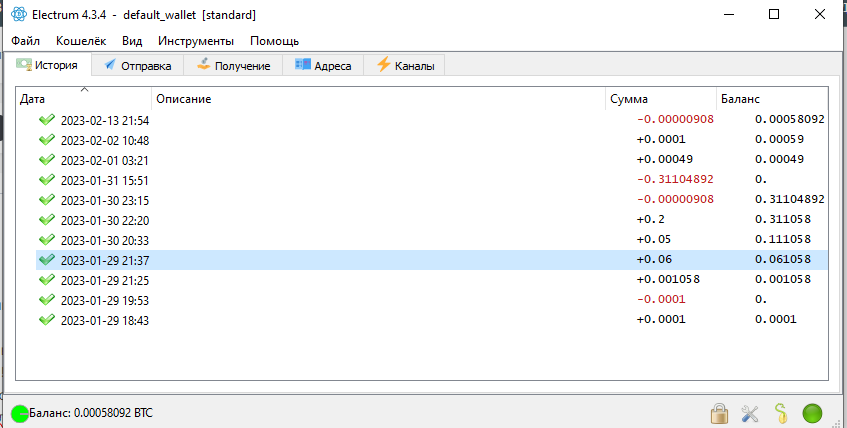Select date 2023-01-29 19:53
Image resolution: width=847 pixels, height=428 pixels.
tap(105, 300)
